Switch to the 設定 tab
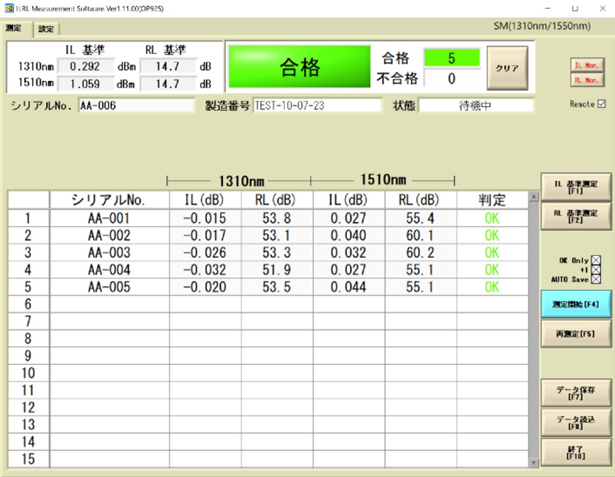 click(x=46, y=29)
